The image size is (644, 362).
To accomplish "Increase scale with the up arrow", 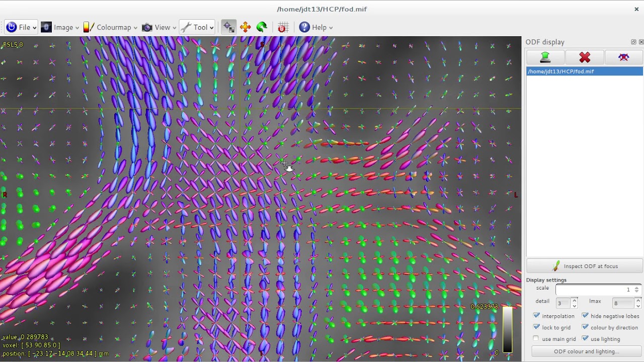I will 637,287.
